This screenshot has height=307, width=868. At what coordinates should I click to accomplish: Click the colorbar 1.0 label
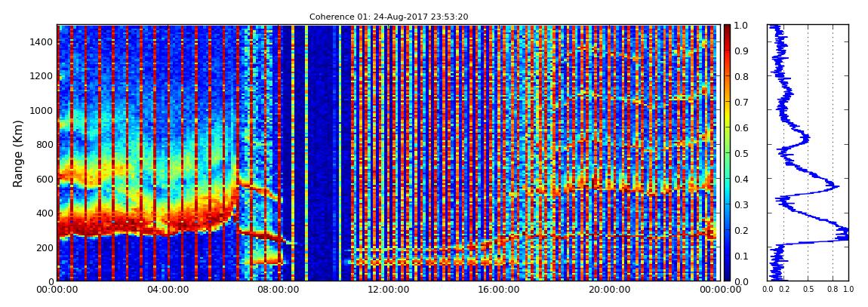(741, 26)
